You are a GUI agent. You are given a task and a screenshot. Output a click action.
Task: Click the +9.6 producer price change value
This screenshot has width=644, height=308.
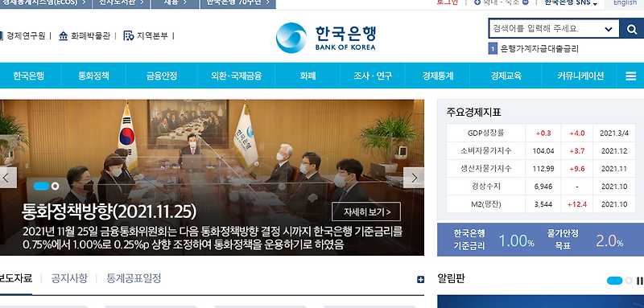(577, 169)
